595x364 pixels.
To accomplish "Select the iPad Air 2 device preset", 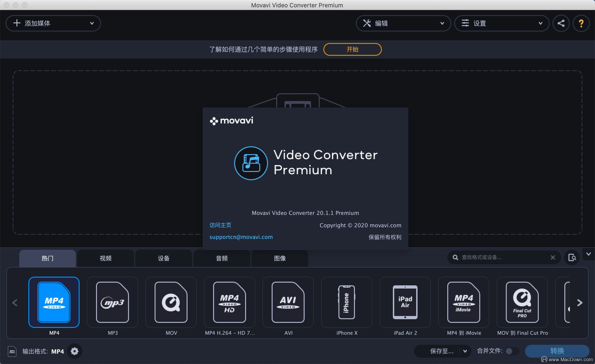I will point(405,302).
